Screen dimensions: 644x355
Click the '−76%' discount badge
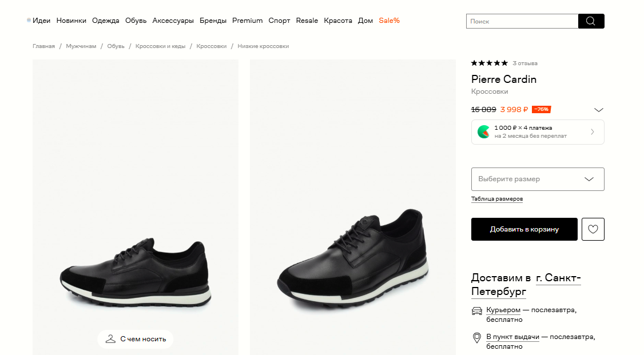[x=541, y=110]
